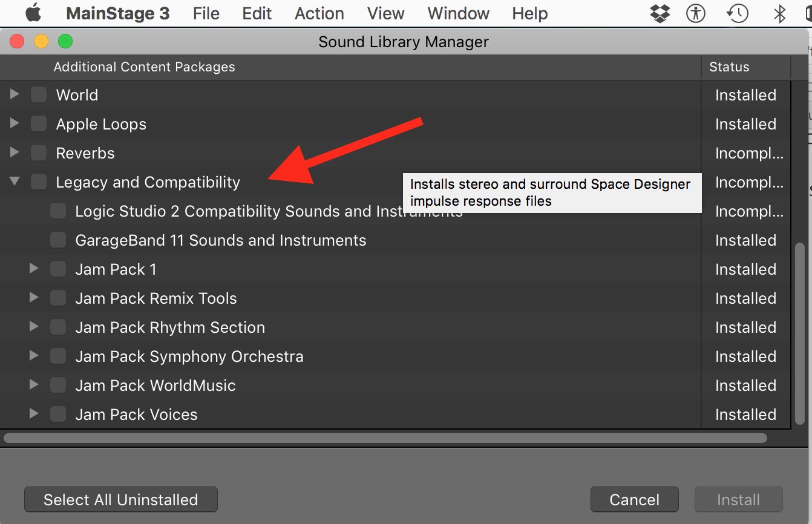This screenshot has width=812, height=524.
Task: Tick the Reverbs package checkbox
Action: coord(39,153)
